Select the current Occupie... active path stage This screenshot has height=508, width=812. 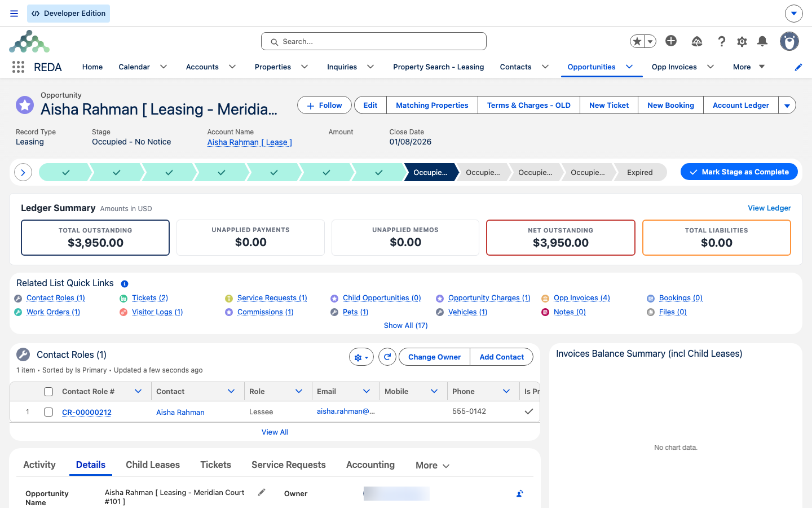tap(430, 172)
